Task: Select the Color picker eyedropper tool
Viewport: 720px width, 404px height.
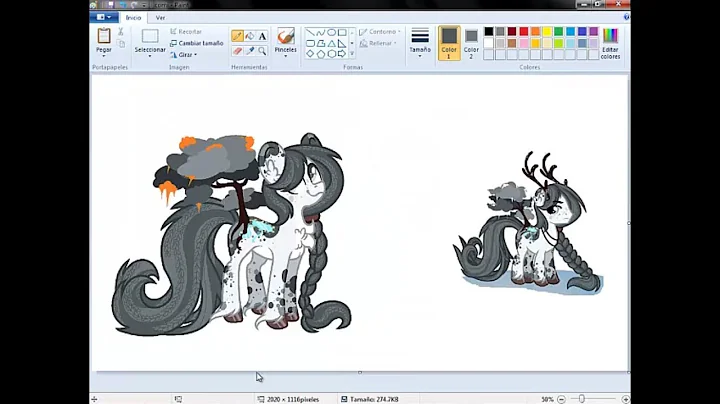Action: pos(250,50)
